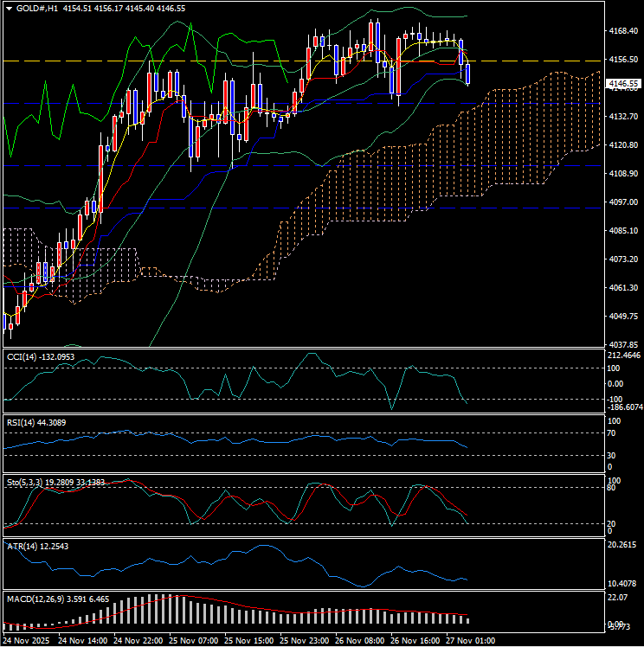Click the MACD scale value 22.07
The width and height of the screenshot is (644, 647).
click(617, 598)
